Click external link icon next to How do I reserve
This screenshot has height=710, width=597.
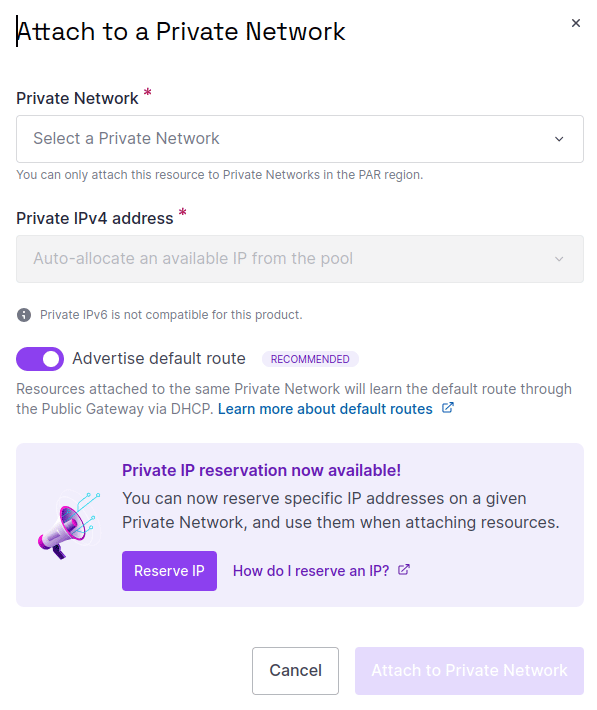coord(404,570)
